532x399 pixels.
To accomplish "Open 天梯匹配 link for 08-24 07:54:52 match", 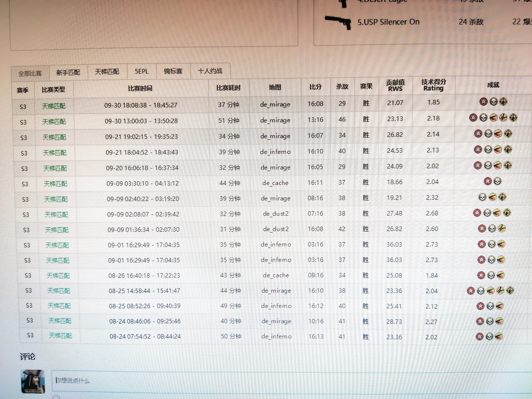I will coord(60,336).
